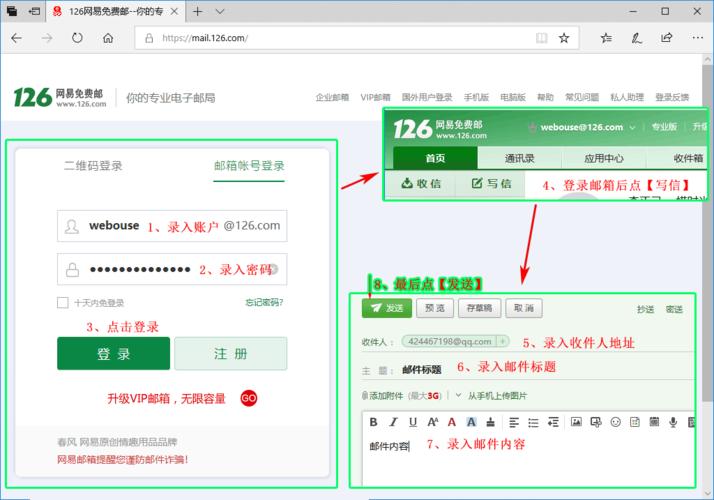Open the 通讯录 tab
The image size is (714, 500).
click(x=520, y=158)
